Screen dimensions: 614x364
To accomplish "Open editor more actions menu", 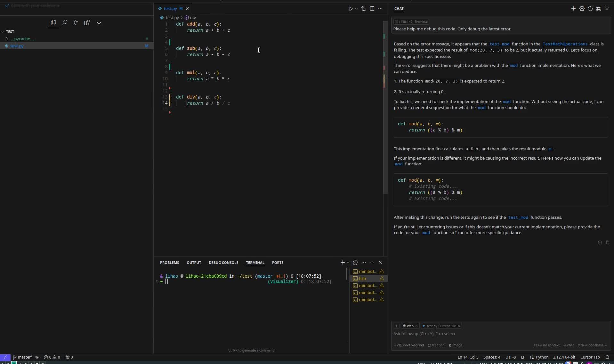I will point(380,9).
